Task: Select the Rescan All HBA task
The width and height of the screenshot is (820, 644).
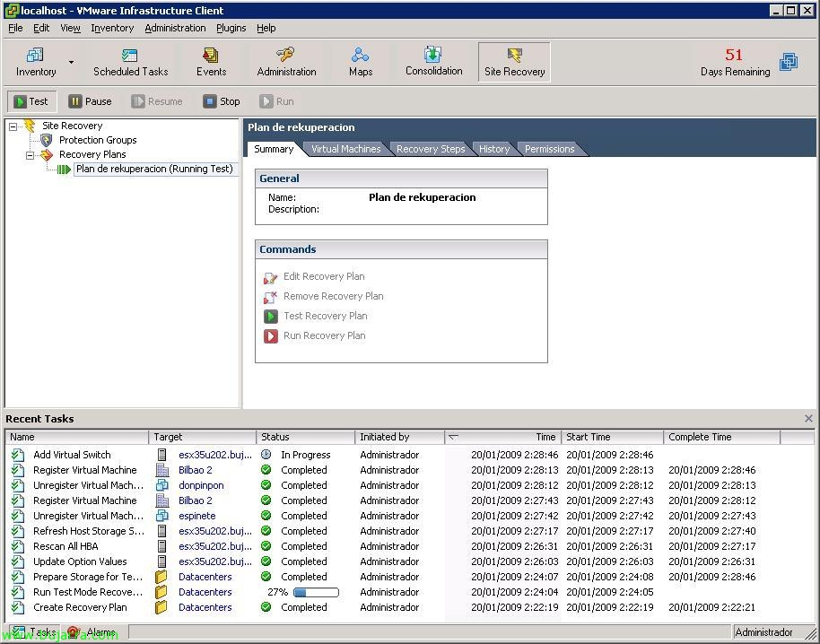Action: click(x=65, y=546)
